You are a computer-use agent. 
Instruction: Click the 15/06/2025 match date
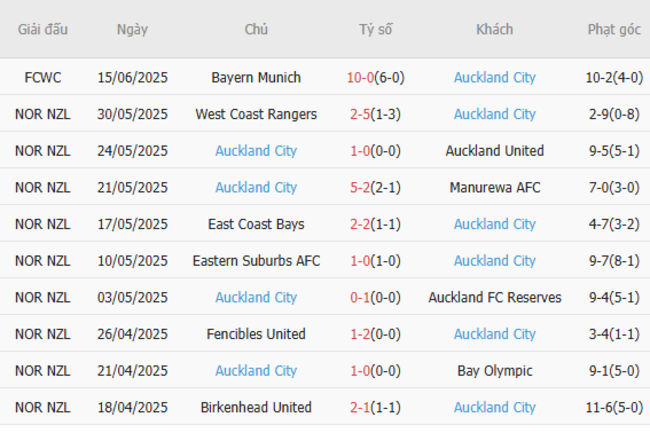(x=132, y=77)
